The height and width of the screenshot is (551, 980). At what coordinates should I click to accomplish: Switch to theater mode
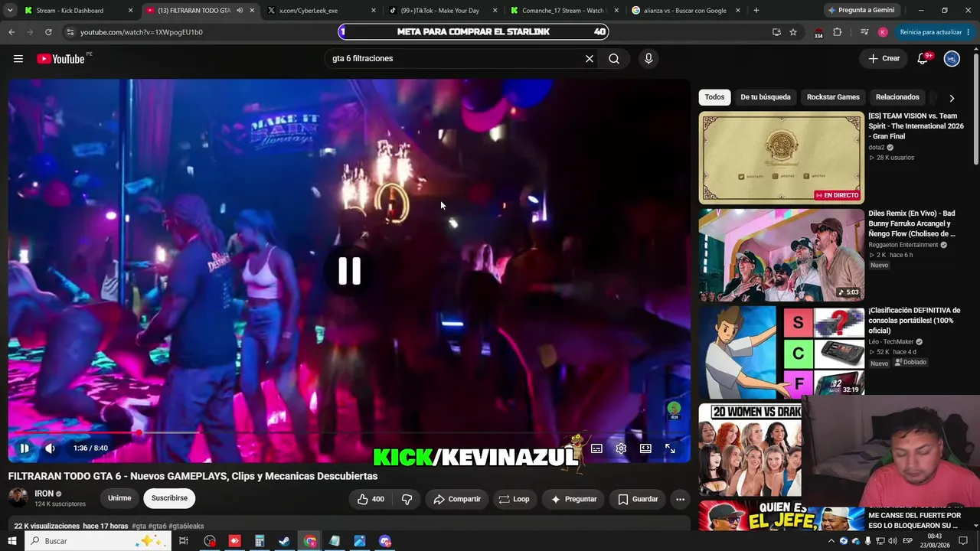point(645,448)
